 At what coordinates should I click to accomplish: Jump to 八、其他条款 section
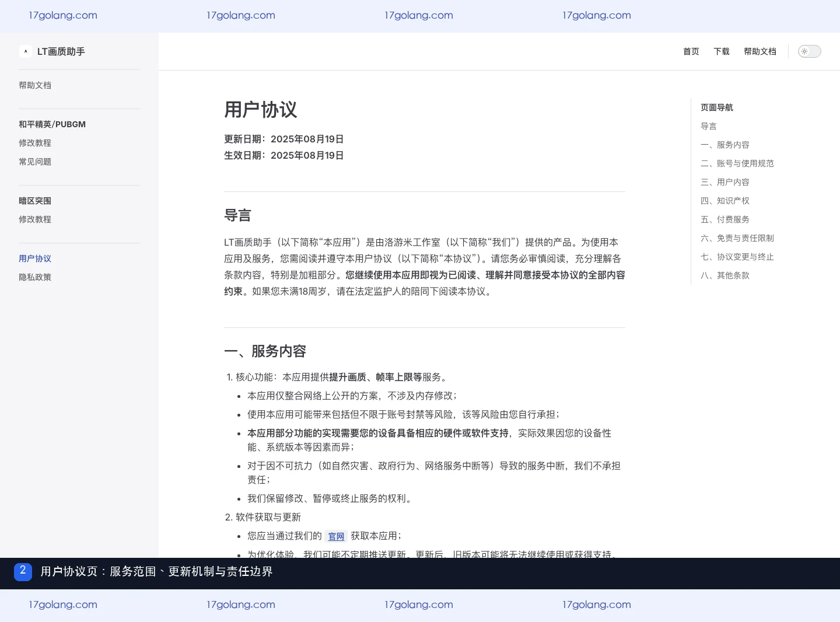click(x=725, y=275)
